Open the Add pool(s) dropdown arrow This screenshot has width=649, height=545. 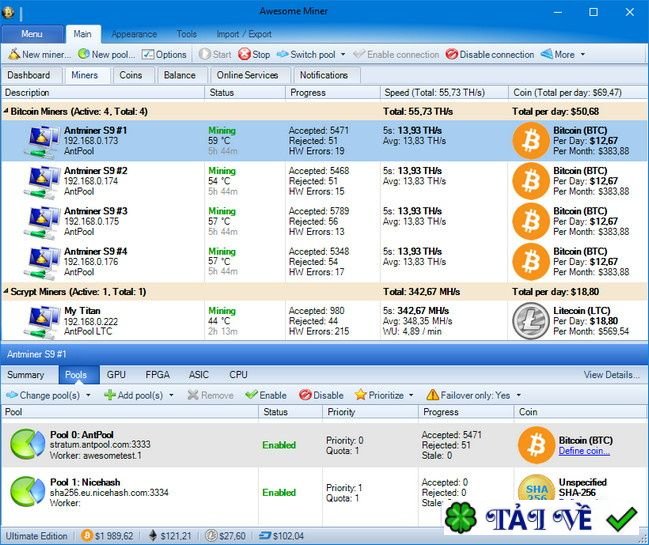pyautogui.click(x=171, y=396)
